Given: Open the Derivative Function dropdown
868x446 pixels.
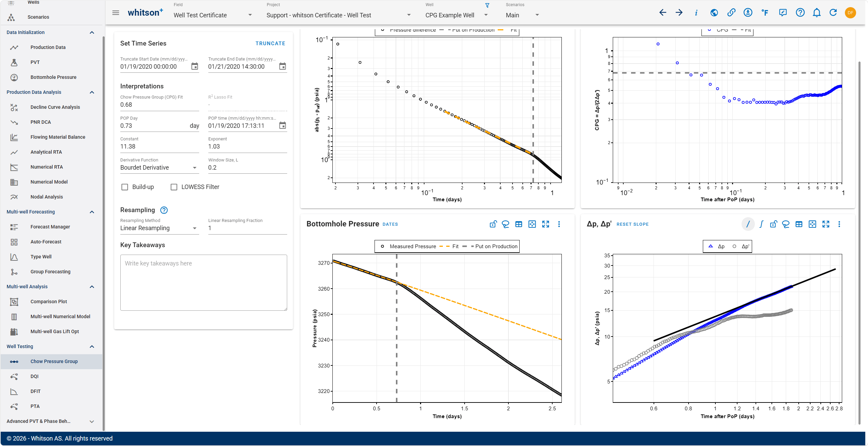Looking at the screenshot, I should point(159,168).
